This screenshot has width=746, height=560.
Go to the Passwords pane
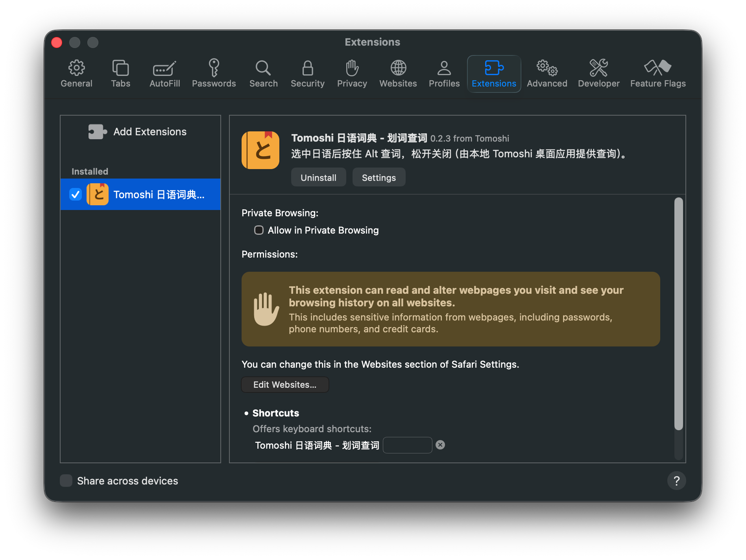(214, 74)
